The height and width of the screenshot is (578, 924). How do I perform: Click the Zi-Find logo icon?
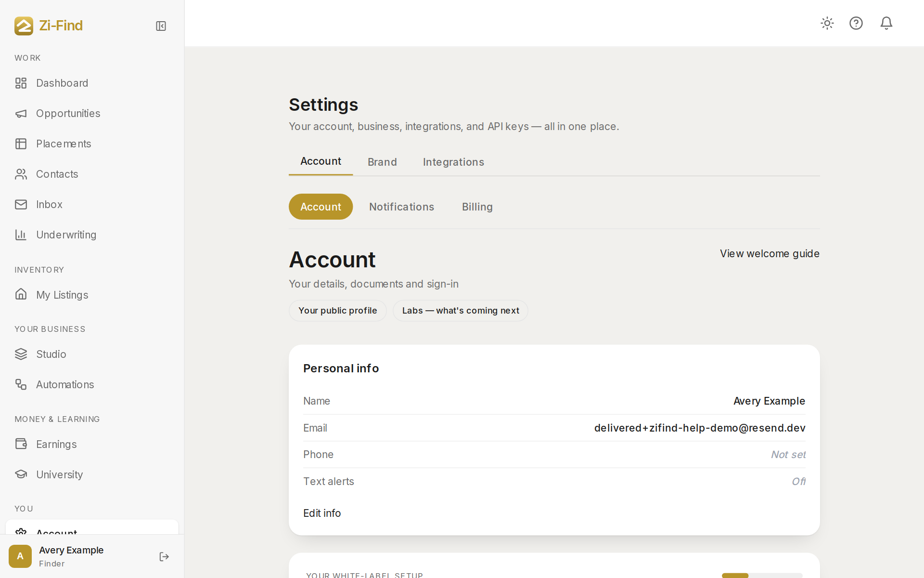point(24,26)
